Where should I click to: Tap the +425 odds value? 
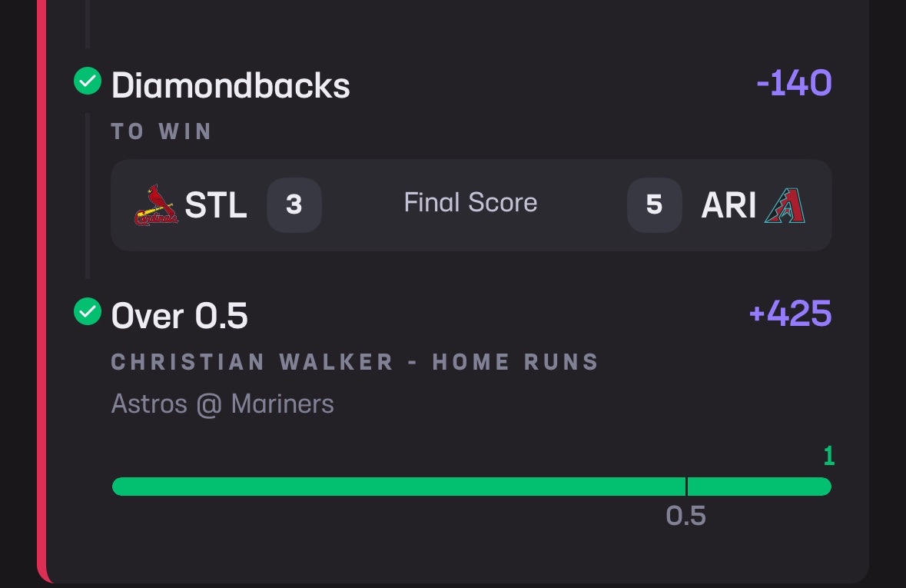click(x=791, y=314)
